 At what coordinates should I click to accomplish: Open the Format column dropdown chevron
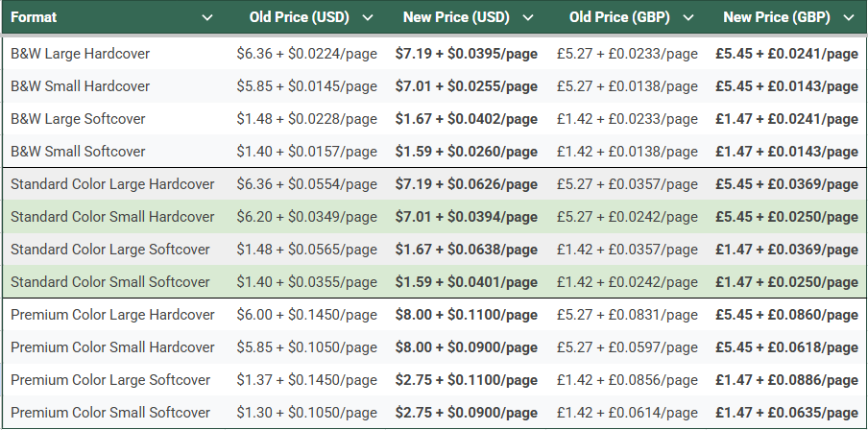[x=207, y=17]
